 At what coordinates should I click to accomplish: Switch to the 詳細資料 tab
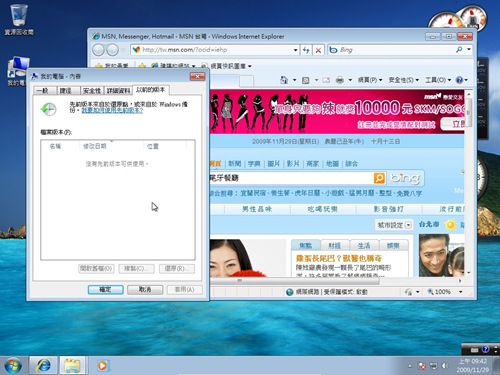[x=118, y=90]
